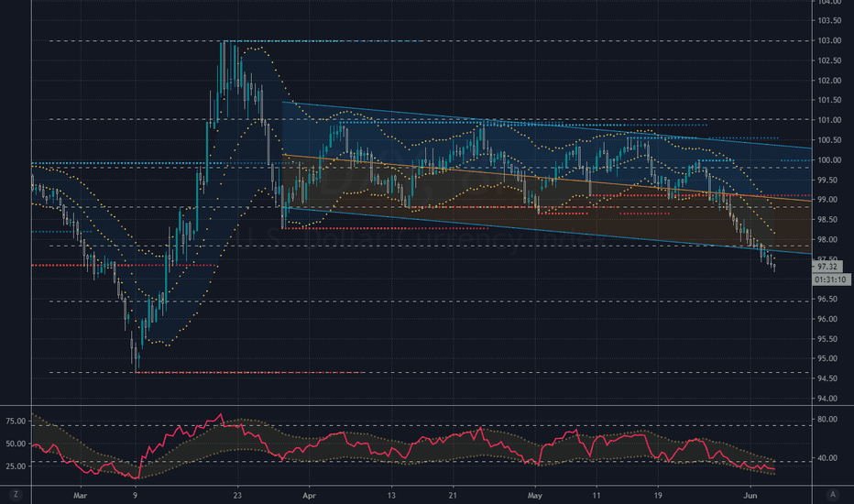
Task: Click the 25.00 indicator left-scale value
Action: (16, 466)
